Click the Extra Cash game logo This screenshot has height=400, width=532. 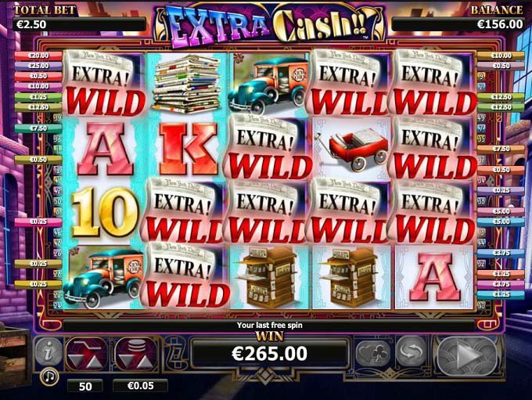point(270,26)
